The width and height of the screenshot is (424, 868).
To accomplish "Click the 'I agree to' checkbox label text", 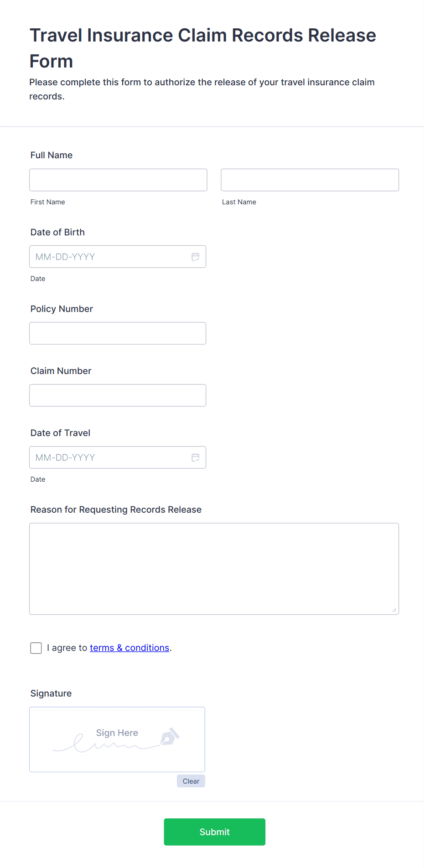I will [x=67, y=648].
